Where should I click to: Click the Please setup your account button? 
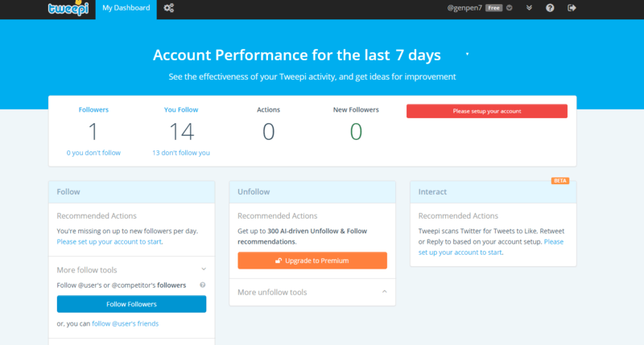pos(486,112)
